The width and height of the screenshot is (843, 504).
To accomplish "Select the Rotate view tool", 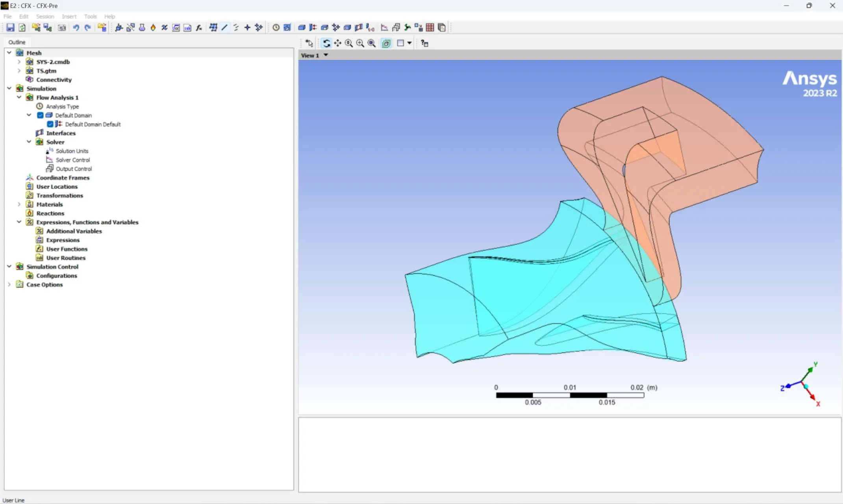I will coord(326,43).
